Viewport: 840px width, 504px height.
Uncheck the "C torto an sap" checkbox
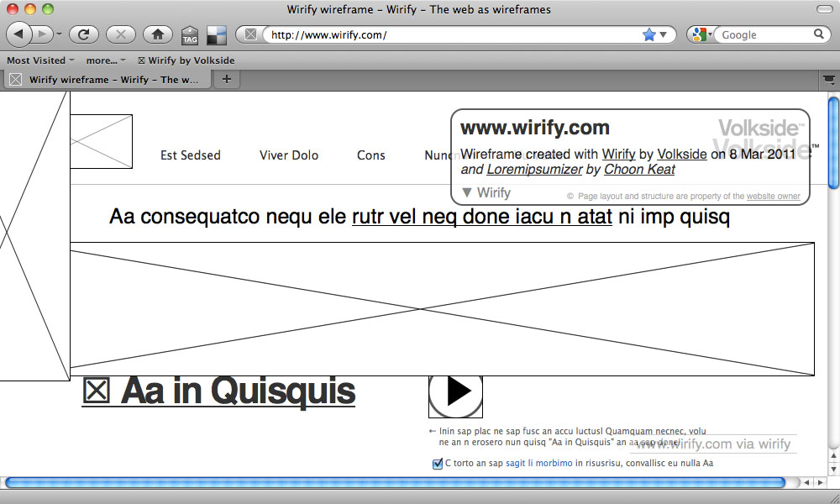[x=437, y=464]
